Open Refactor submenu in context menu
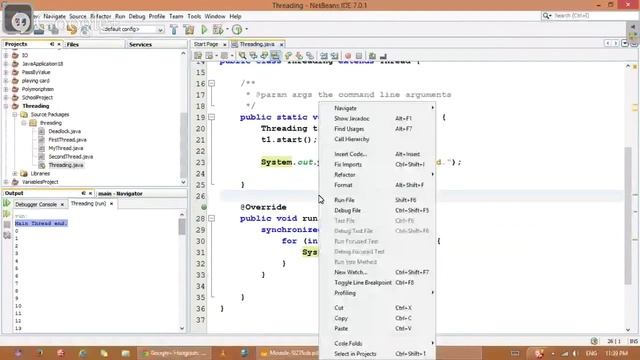This screenshot has height=360, width=640. pos(378,175)
